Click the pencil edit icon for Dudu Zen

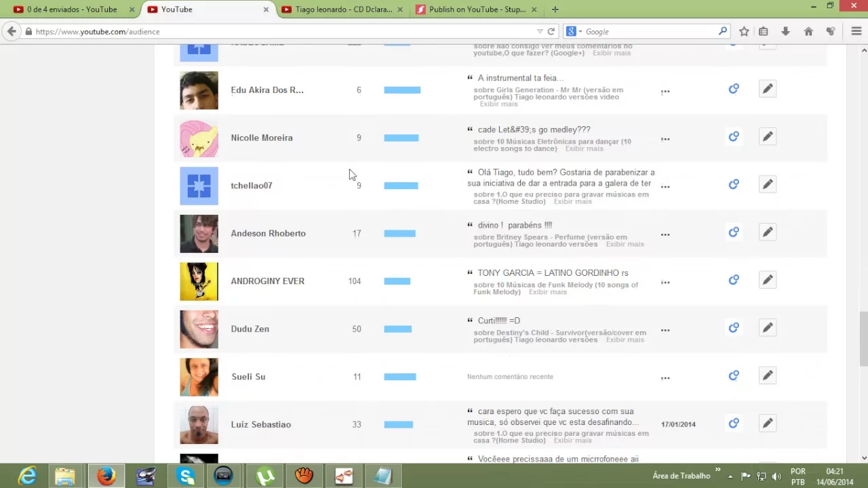768,328
